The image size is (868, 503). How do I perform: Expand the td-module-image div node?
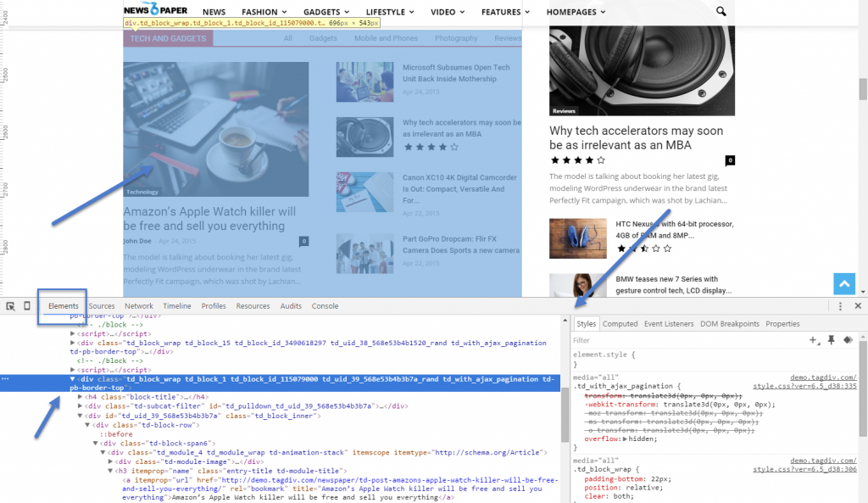click(x=110, y=461)
